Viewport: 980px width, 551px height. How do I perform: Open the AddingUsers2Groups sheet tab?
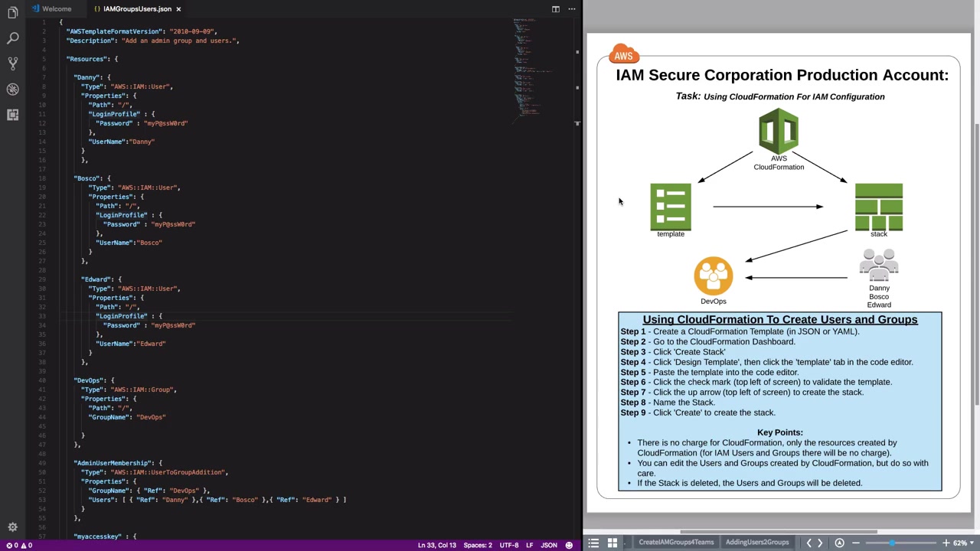pos(757,543)
